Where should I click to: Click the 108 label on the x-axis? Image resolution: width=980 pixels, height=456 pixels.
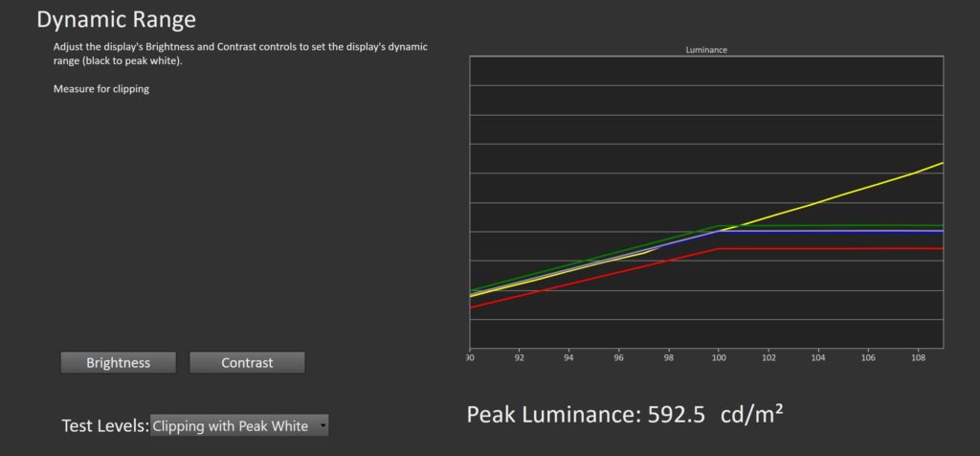pyautogui.click(x=917, y=356)
